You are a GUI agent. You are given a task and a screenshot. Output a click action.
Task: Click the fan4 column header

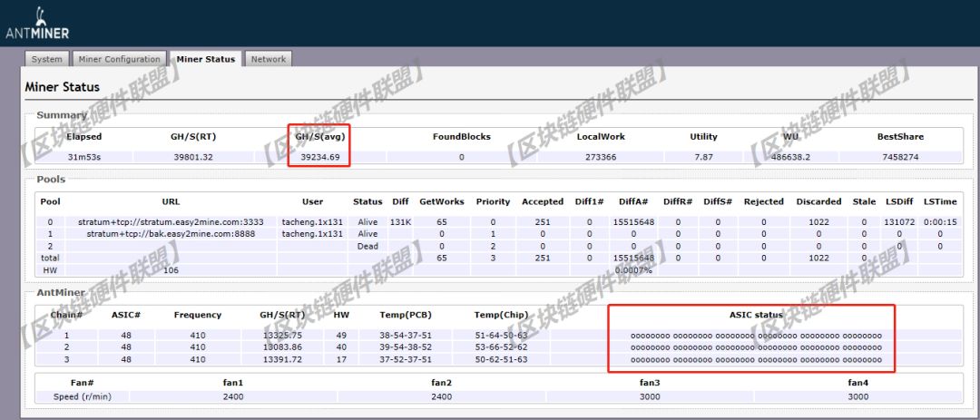(x=858, y=382)
